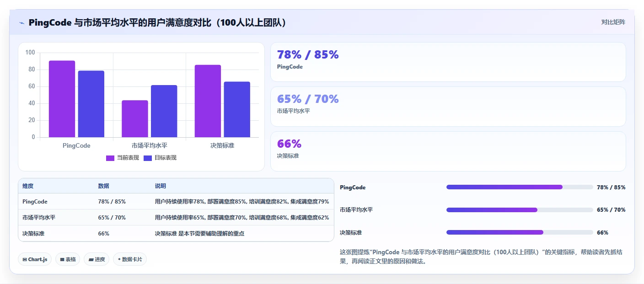Click the 数据卡片 tag chip
Image resolution: width=644 pixels, height=284 pixels.
130,259
